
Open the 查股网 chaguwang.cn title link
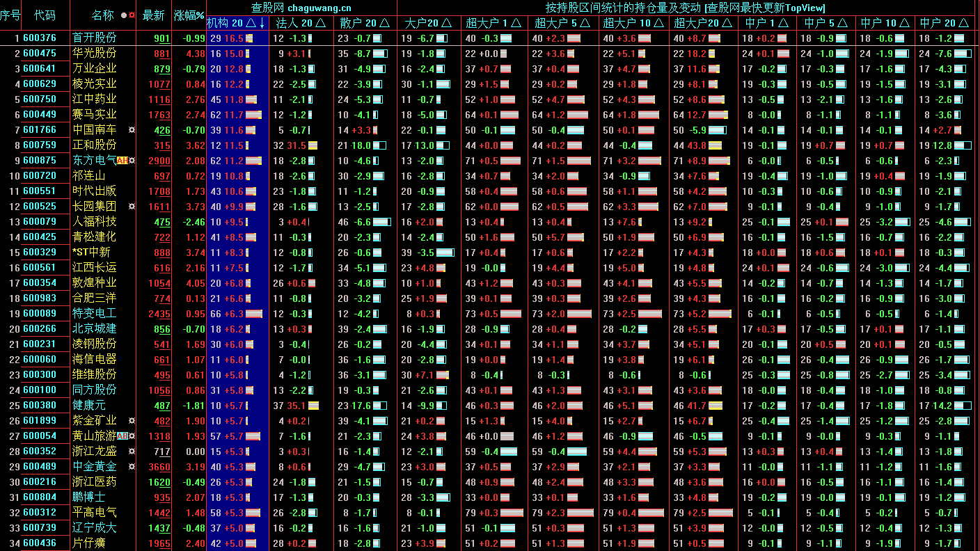click(301, 8)
